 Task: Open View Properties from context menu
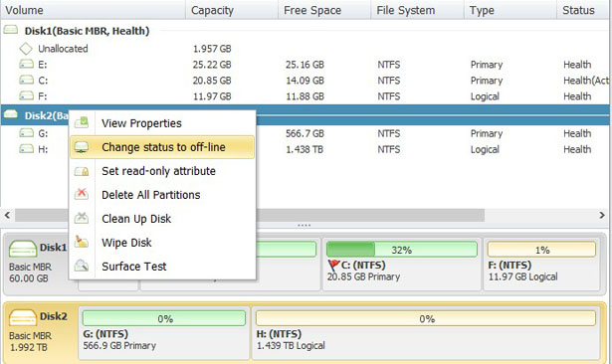[162, 123]
